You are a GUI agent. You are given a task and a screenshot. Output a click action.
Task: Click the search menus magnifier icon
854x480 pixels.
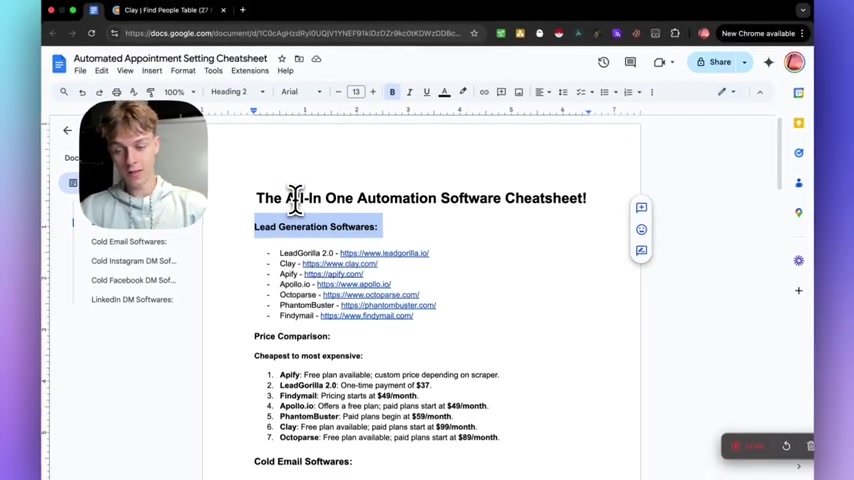click(x=64, y=92)
